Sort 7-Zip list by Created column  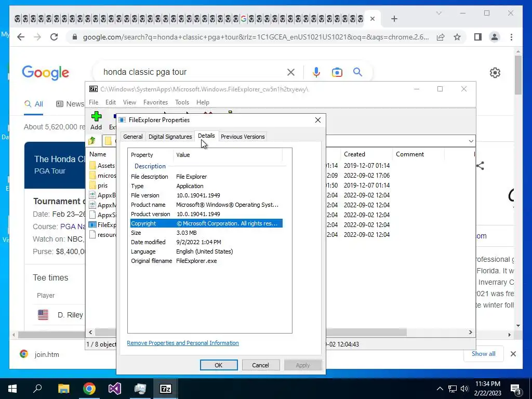tap(367, 154)
